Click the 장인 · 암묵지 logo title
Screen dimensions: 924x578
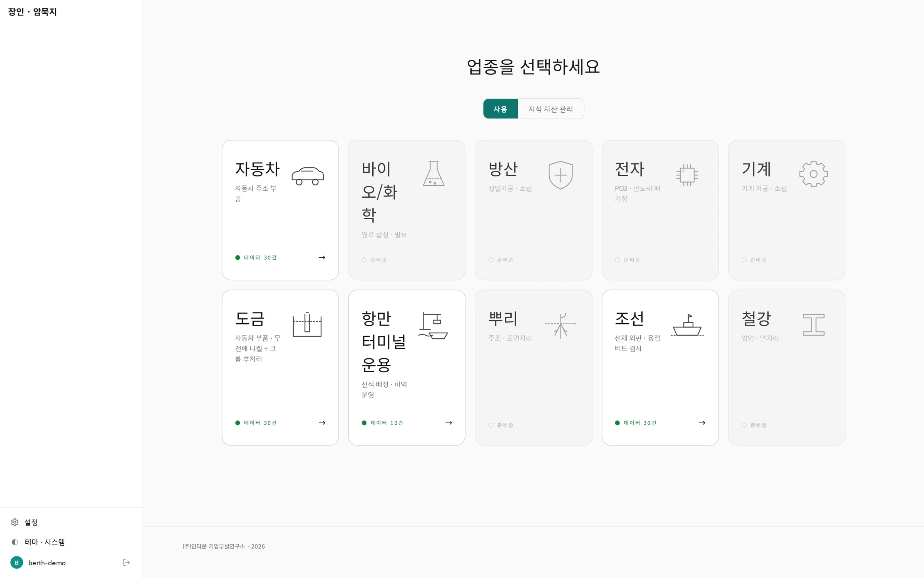point(32,12)
